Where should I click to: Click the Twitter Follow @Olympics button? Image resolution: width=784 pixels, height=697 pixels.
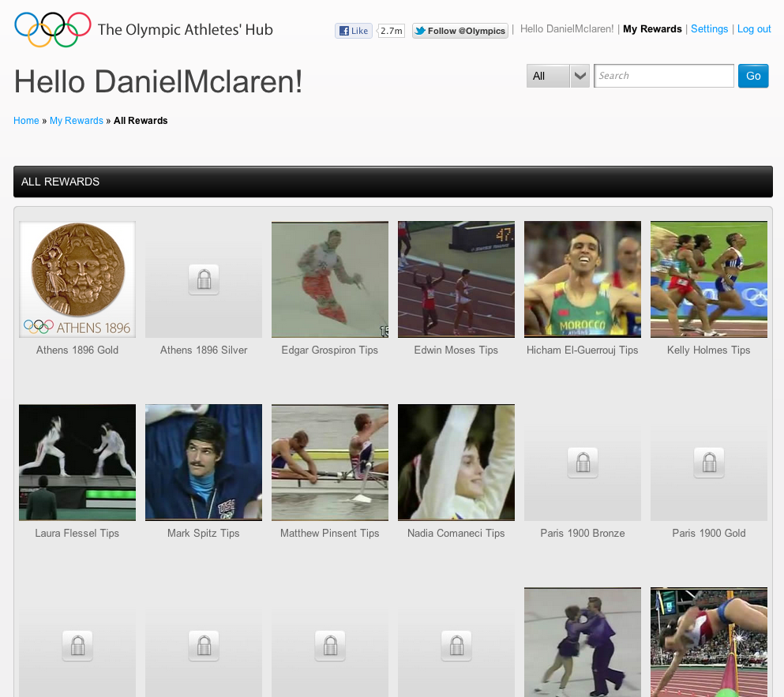[x=460, y=31]
